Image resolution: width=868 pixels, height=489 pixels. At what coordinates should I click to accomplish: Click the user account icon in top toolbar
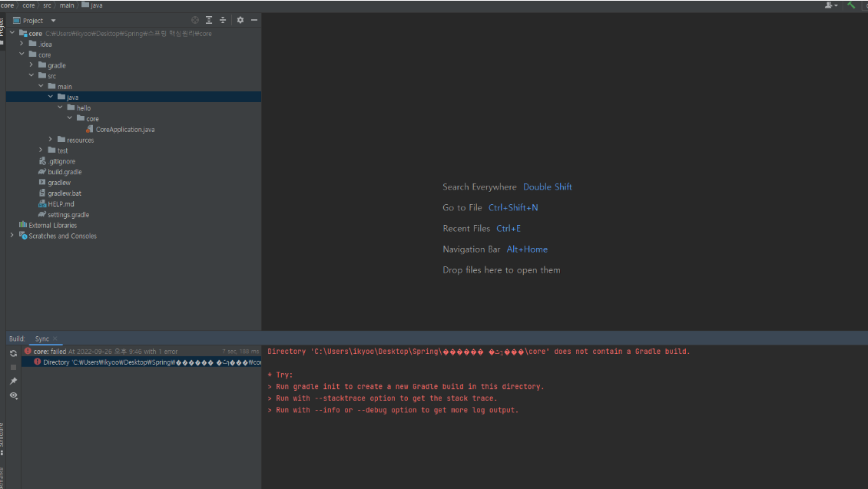pyautogui.click(x=830, y=5)
